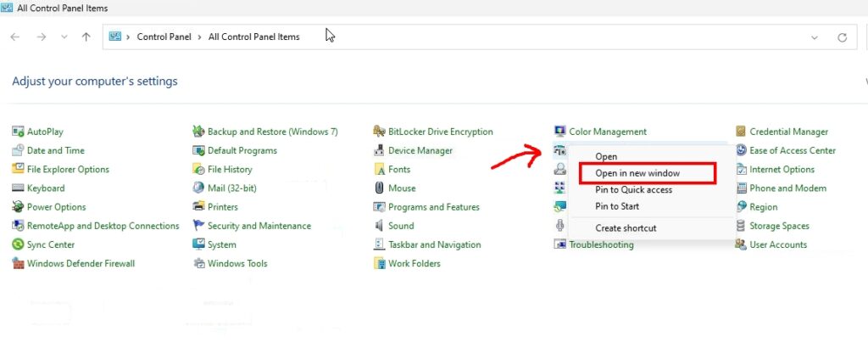
Task: Go up one level with Up arrow
Action: (x=86, y=37)
